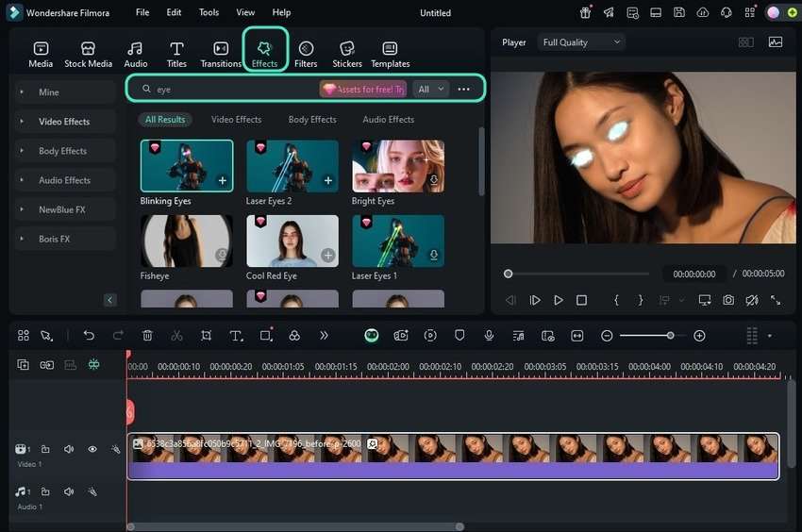Click the Delete trash icon

pyautogui.click(x=147, y=336)
